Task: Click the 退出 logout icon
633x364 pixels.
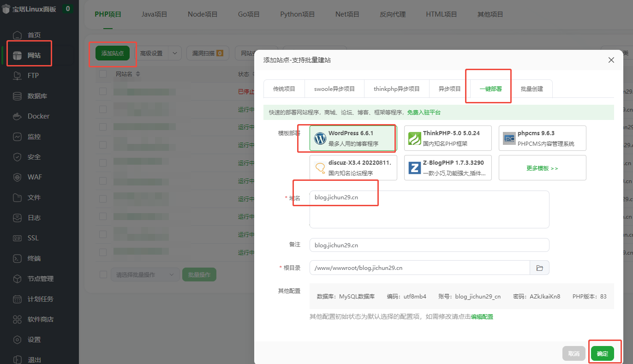Action: [x=17, y=359]
